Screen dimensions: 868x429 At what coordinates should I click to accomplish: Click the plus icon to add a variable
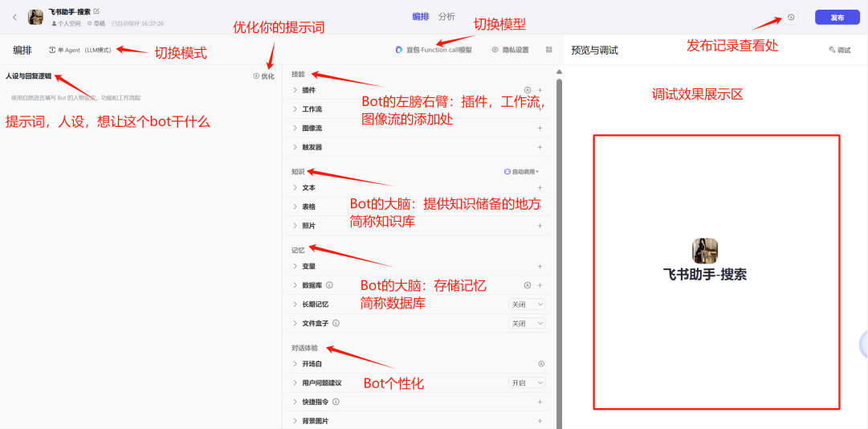pos(540,266)
